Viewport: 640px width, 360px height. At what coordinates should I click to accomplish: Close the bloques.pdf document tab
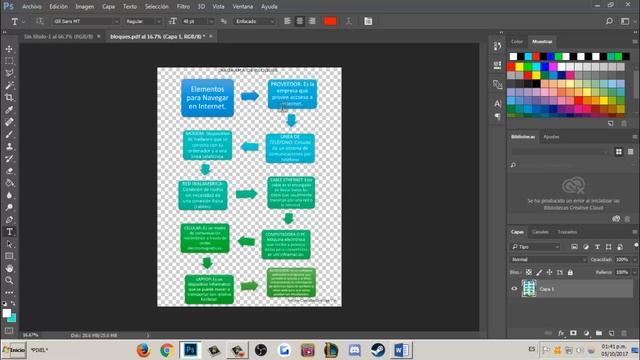point(211,36)
